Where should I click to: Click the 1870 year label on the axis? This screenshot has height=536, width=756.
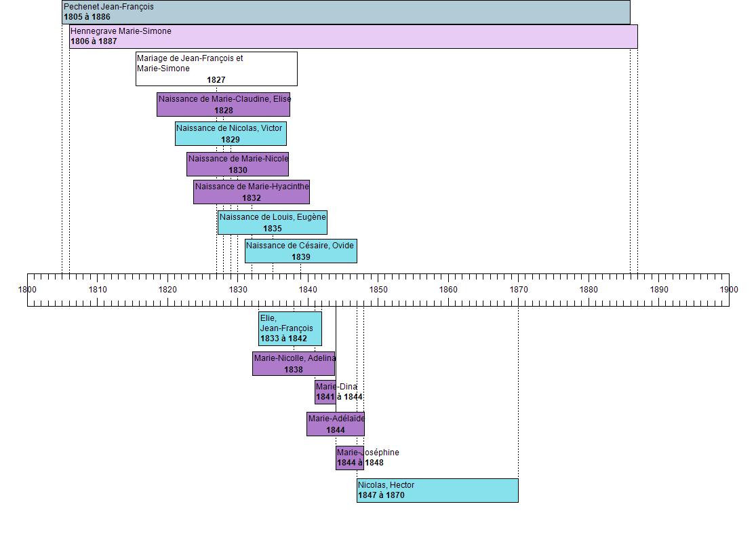pos(519,290)
